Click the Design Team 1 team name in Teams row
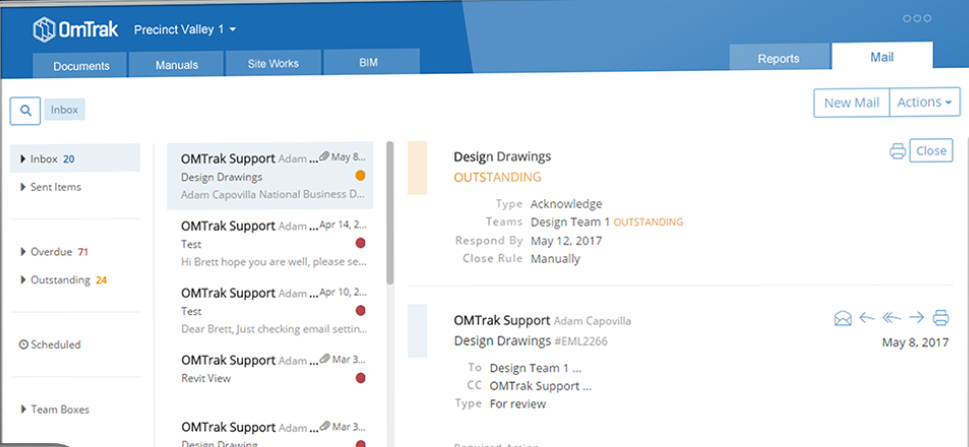Screen dimensions: 969x447 [570, 222]
